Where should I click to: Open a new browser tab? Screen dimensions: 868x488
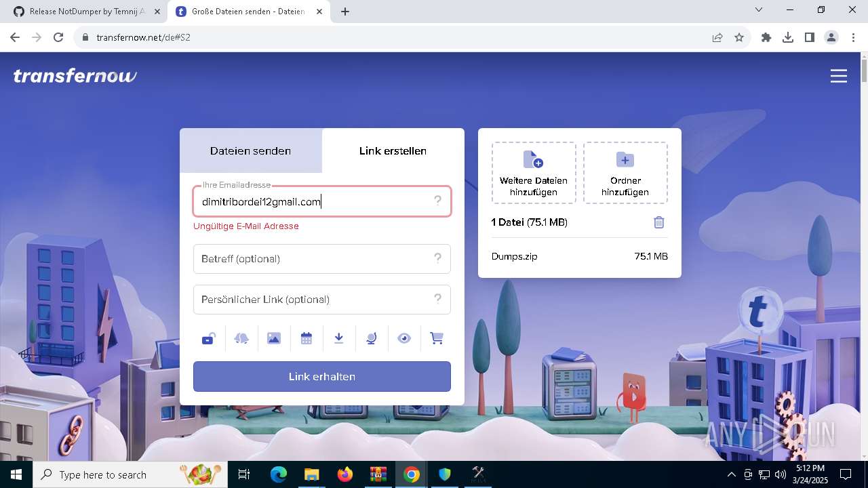[x=345, y=12]
